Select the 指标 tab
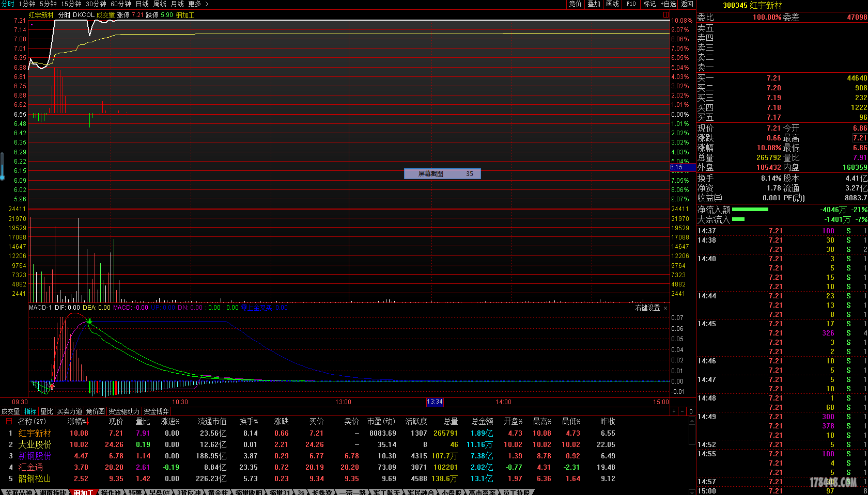This screenshot has width=868, height=495. pos(30,411)
